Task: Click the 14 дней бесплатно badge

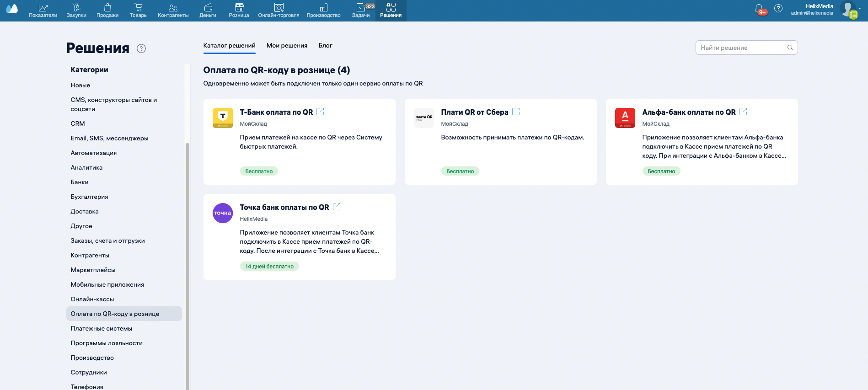Action: click(269, 266)
